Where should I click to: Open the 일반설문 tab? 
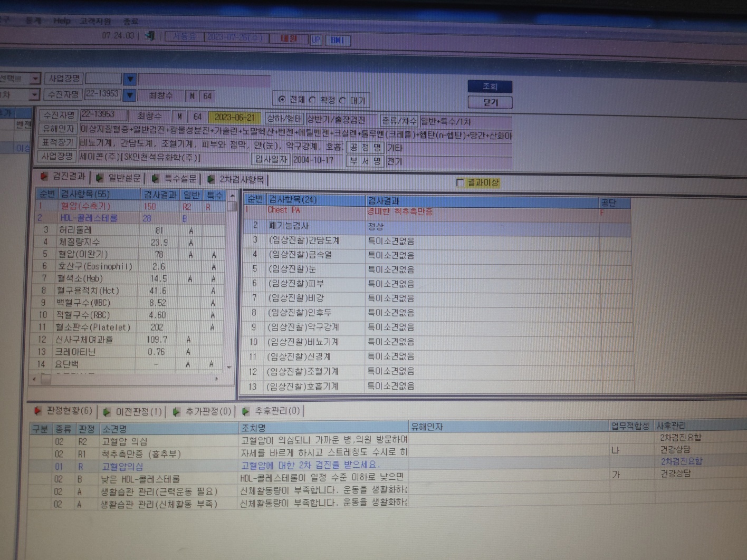pos(120,178)
